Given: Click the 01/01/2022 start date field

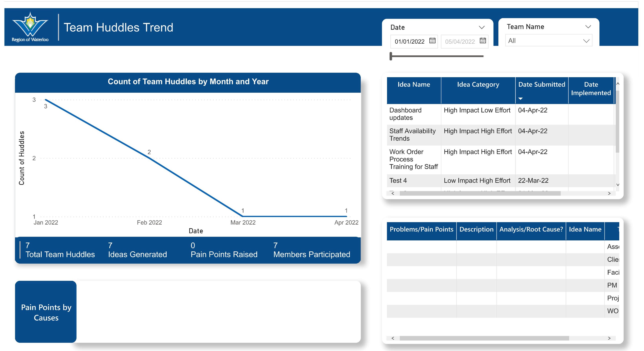Looking at the screenshot, I should (x=409, y=41).
